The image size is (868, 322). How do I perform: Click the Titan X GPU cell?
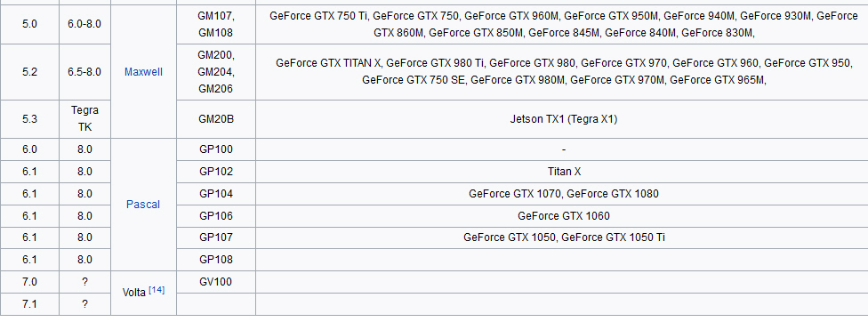(564, 172)
